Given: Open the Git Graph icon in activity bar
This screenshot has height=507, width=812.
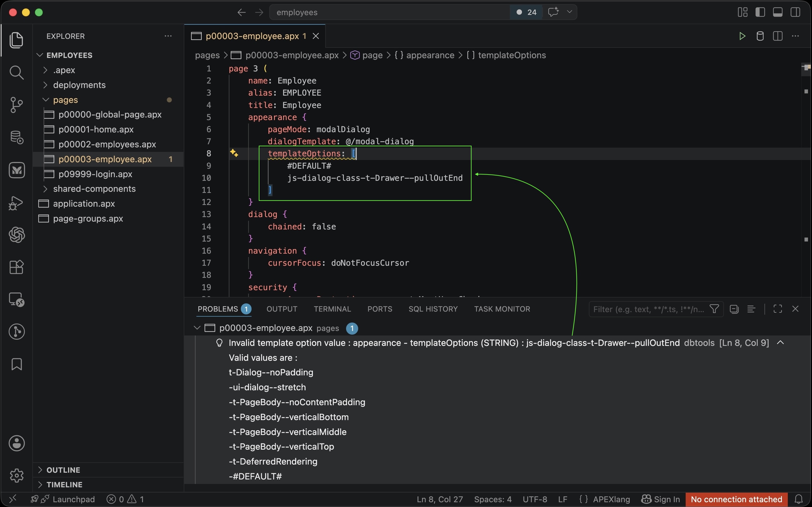Looking at the screenshot, I should click(16, 332).
